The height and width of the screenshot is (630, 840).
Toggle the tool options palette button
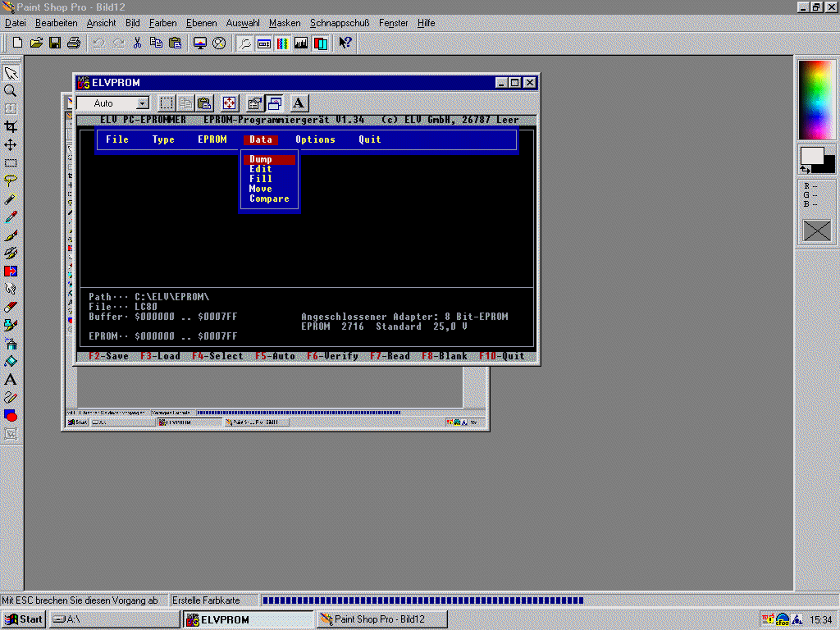click(263, 43)
